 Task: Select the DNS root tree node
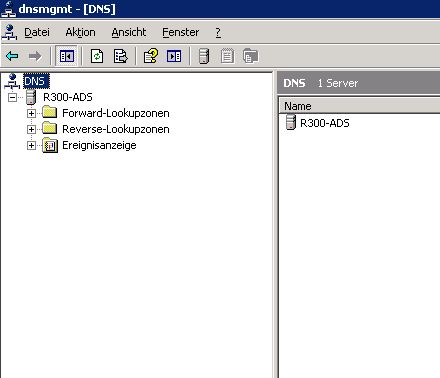click(36, 81)
